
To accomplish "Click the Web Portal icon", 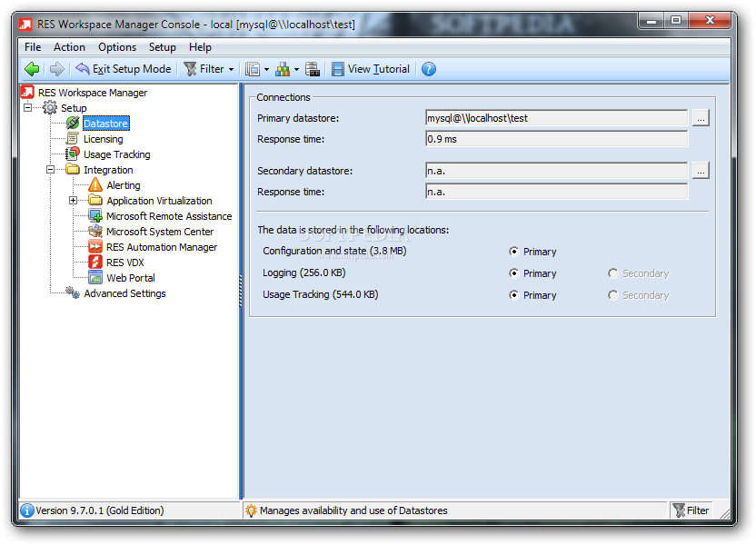I will (95, 278).
